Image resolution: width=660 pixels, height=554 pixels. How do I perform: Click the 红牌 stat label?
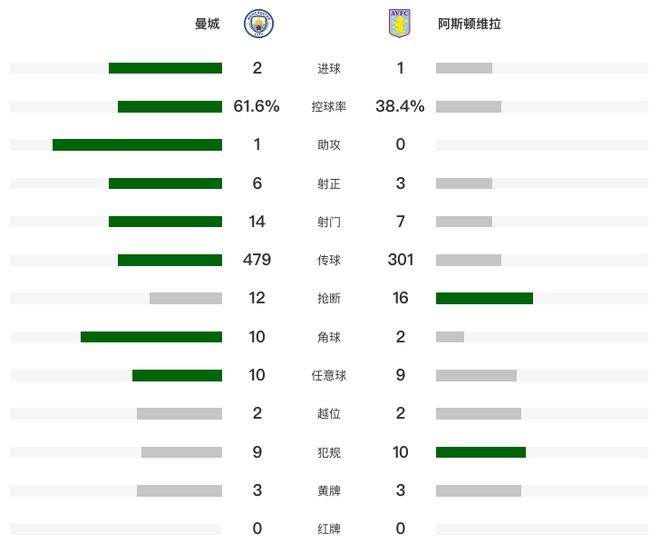[329, 529]
